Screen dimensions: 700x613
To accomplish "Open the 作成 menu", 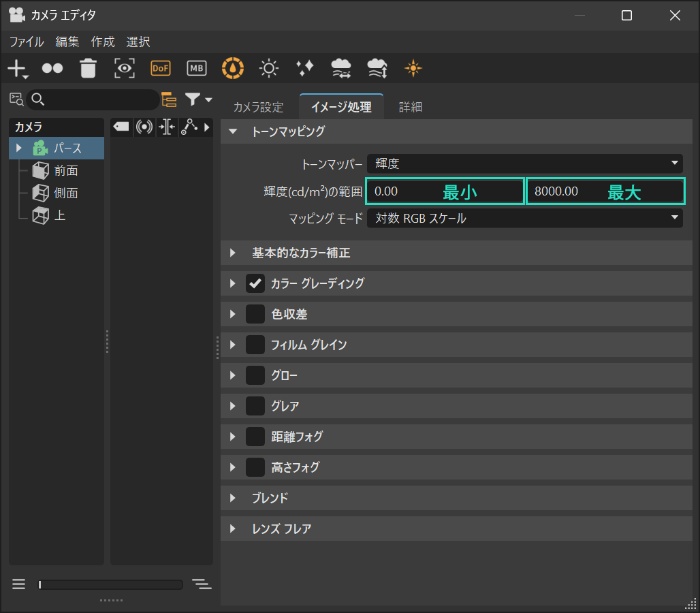I will click(103, 42).
